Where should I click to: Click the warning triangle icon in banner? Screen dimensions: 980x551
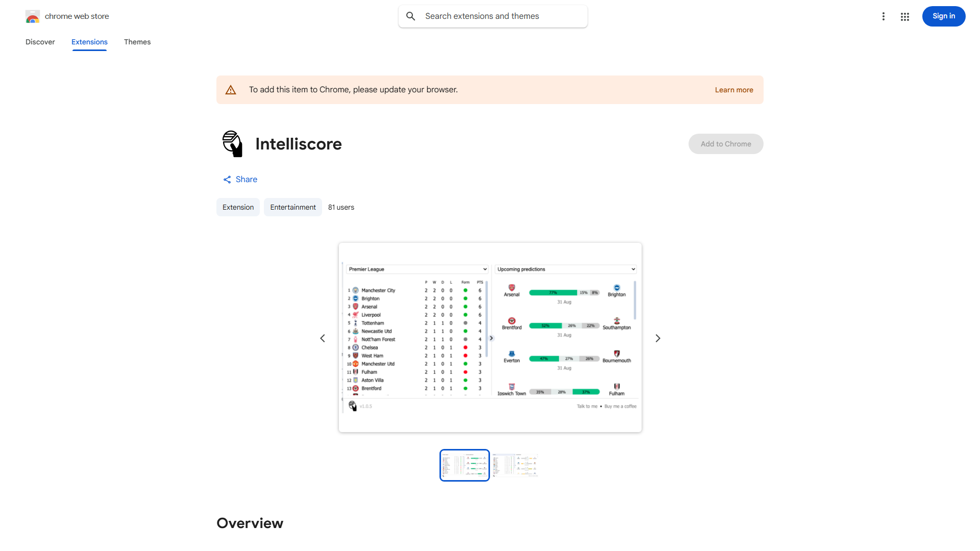click(x=231, y=90)
